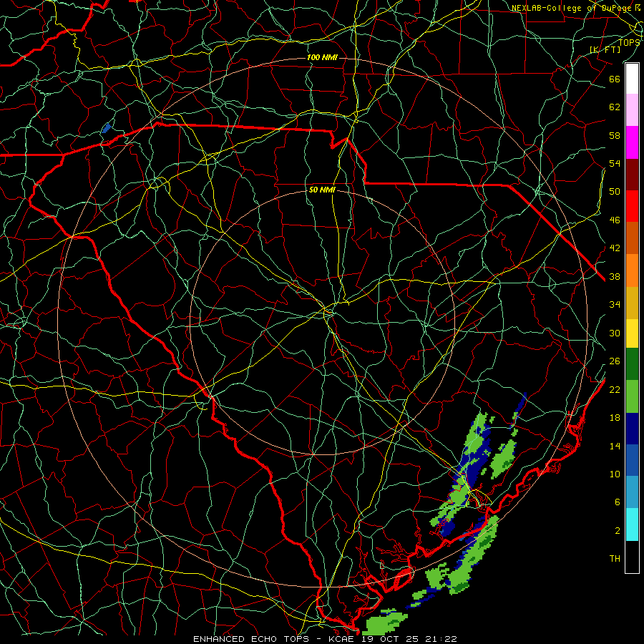Click the '100 NMI' range ring label

(322, 57)
